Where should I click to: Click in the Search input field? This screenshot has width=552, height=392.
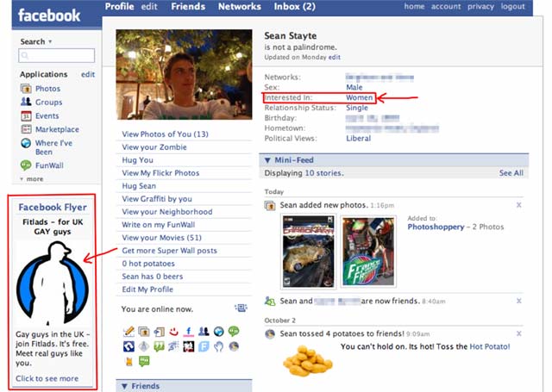57,55
